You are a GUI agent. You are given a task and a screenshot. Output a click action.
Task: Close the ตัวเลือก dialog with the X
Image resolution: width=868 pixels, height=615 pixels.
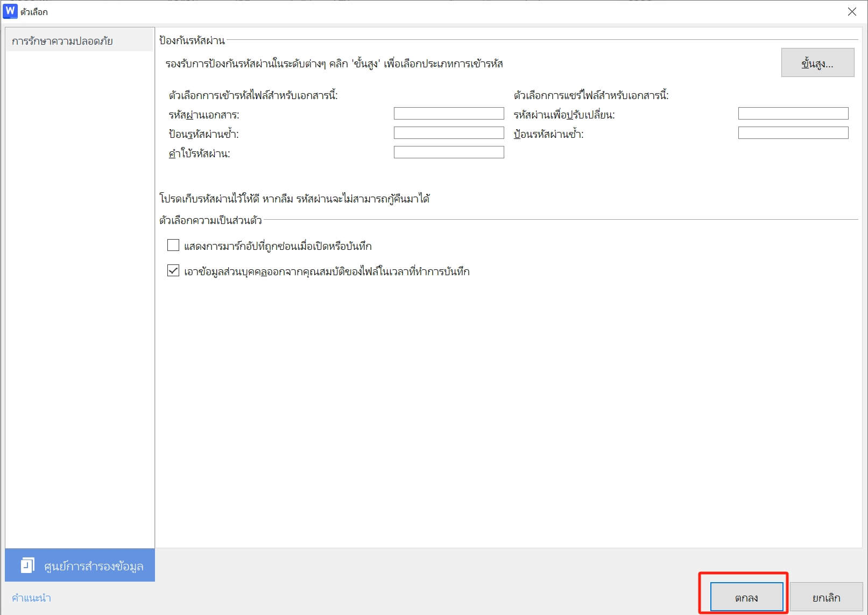click(852, 11)
